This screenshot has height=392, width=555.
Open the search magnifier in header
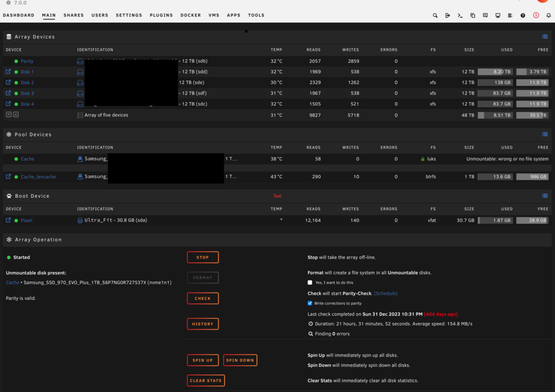(x=435, y=15)
